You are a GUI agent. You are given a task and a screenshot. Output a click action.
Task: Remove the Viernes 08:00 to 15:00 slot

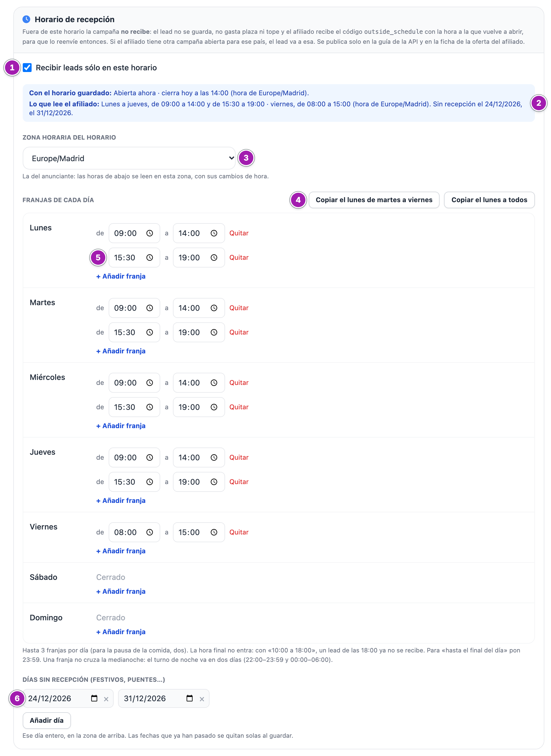(x=239, y=532)
